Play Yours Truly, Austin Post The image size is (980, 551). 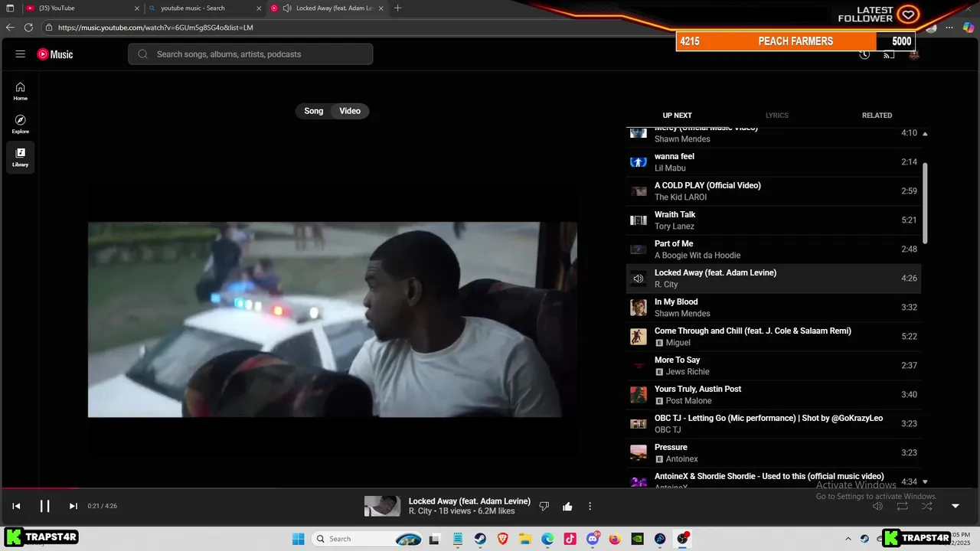pyautogui.click(x=773, y=395)
